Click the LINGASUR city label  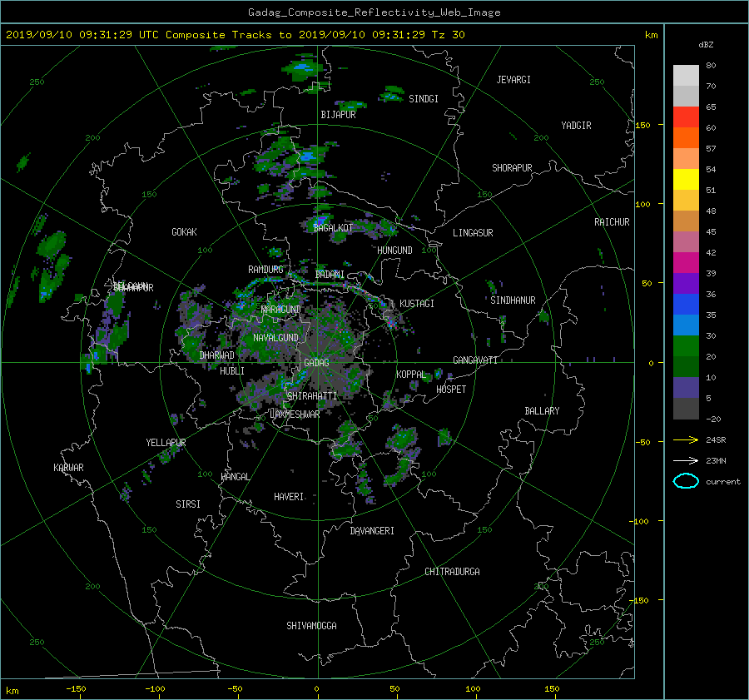click(x=473, y=233)
